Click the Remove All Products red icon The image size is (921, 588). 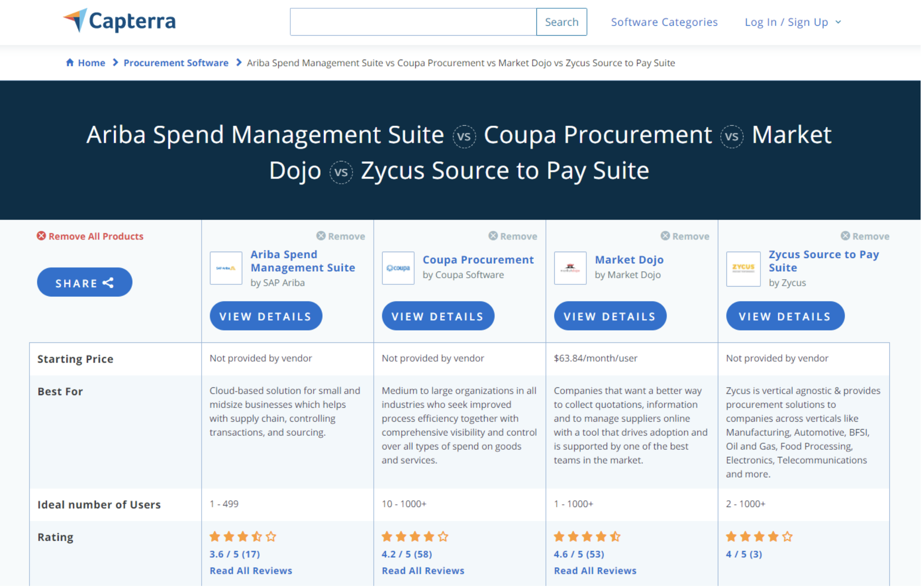pos(41,236)
